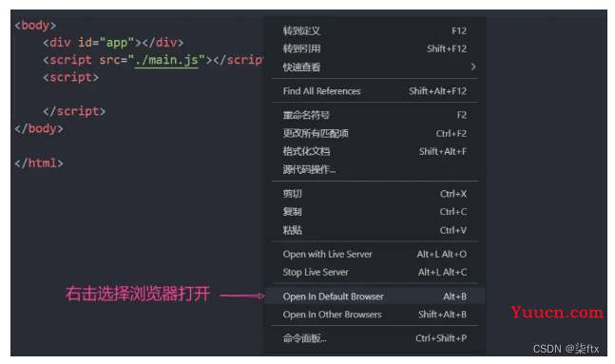This screenshot has width=615, height=364.
Task: Click the div id="app" code line
Action: point(113,43)
